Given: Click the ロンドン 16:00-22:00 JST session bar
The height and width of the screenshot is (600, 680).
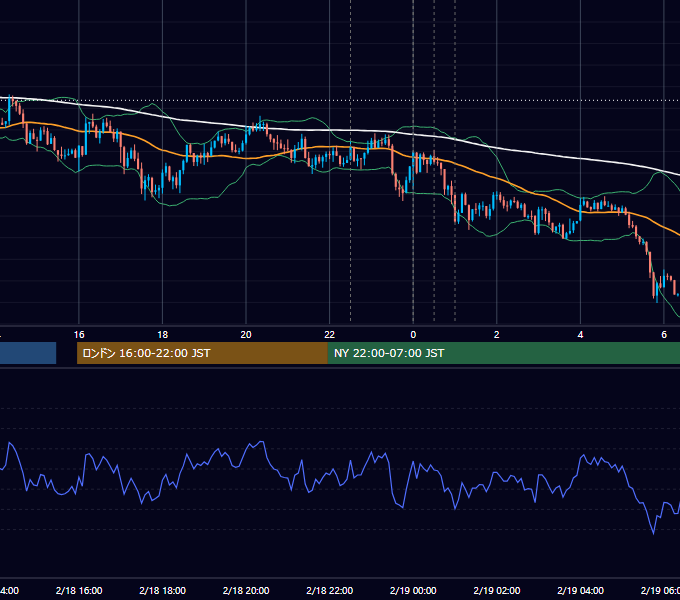Looking at the screenshot, I should (202, 353).
